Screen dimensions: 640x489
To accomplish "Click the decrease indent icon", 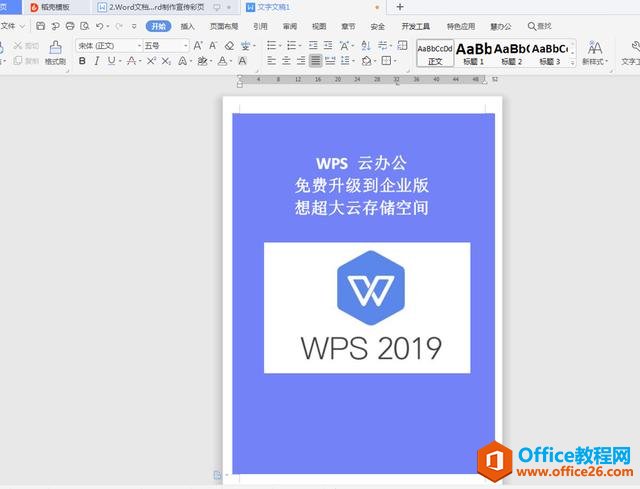I will click(313, 45).
